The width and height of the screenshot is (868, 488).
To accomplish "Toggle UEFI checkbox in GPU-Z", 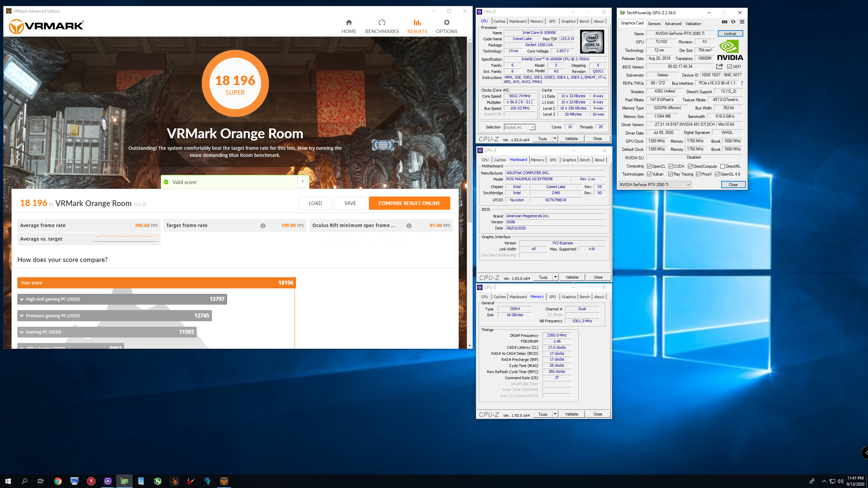I will 729,67.
